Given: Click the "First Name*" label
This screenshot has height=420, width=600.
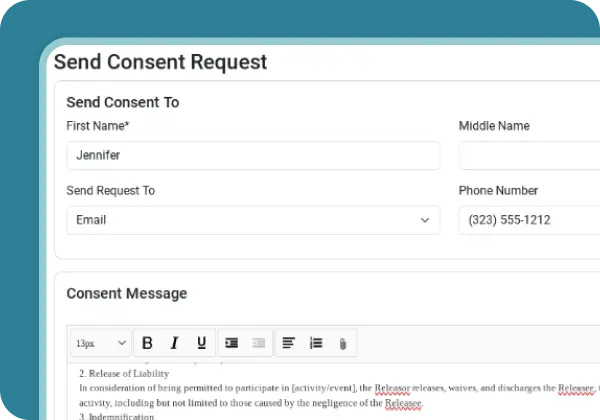Looking at the screenshot, I should (98, 126).
